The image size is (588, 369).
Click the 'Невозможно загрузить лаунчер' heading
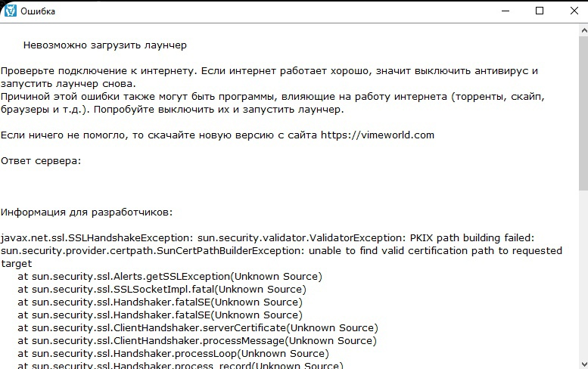tap(105, 45)
